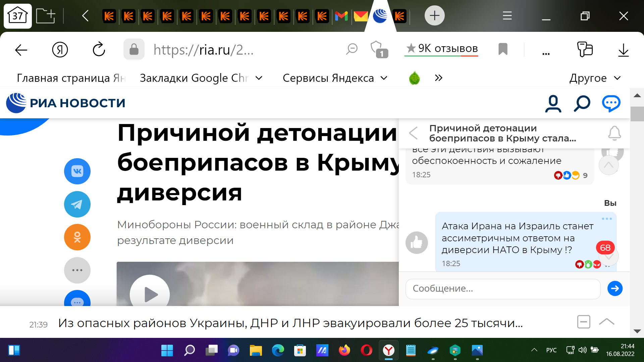
Task: Open RIA Novosti chat bubble icon
Action: (611, 103)
